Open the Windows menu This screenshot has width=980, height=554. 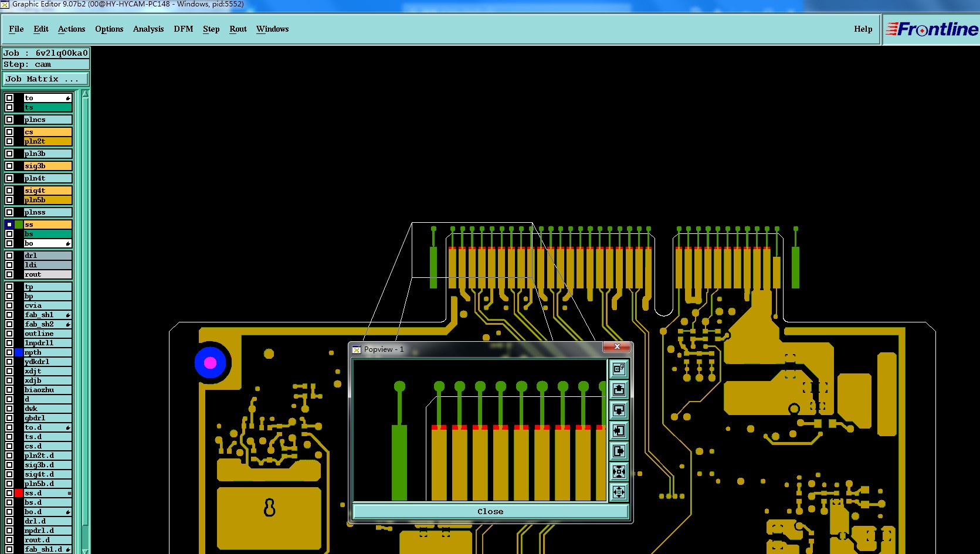point(273,29)
